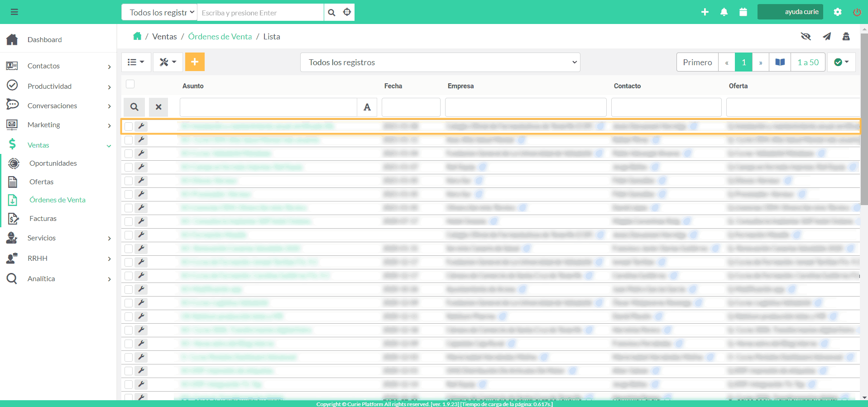This screenshot has width=868, height=407.
Task: Click the Asunto column filter field
Action: [x=268, y=107]
